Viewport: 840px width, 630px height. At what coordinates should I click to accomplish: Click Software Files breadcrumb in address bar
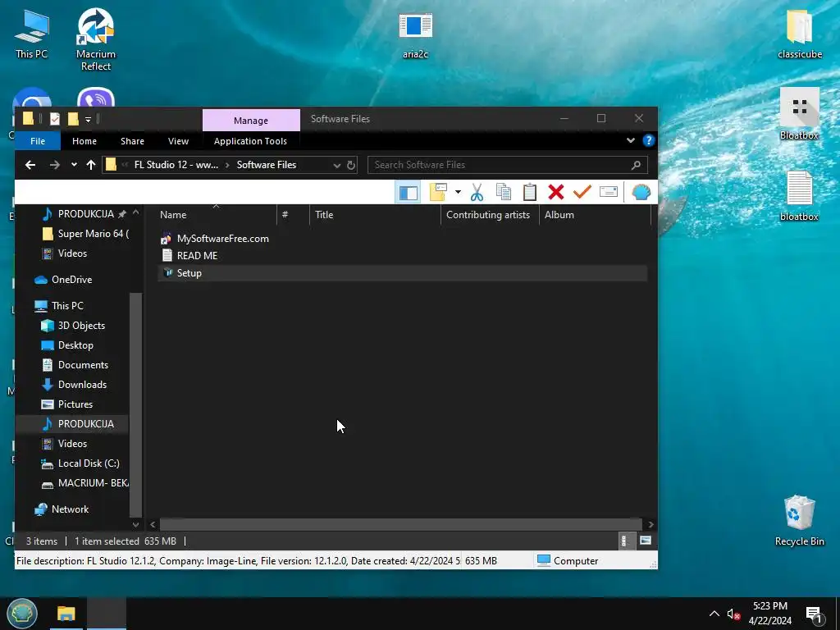coord(267,165)
